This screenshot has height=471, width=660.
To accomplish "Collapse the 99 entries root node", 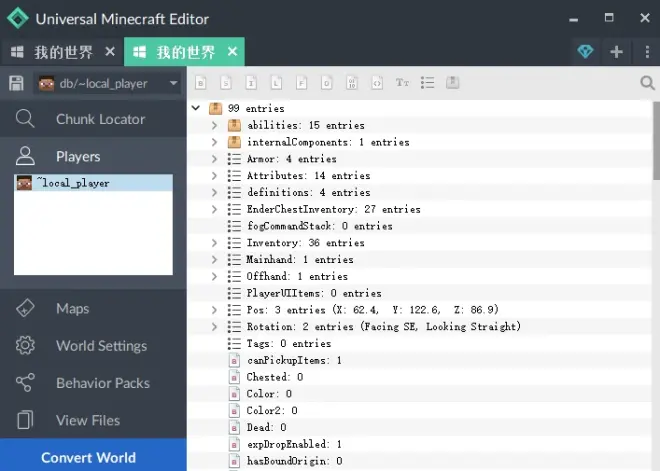I will click(196, 108).
